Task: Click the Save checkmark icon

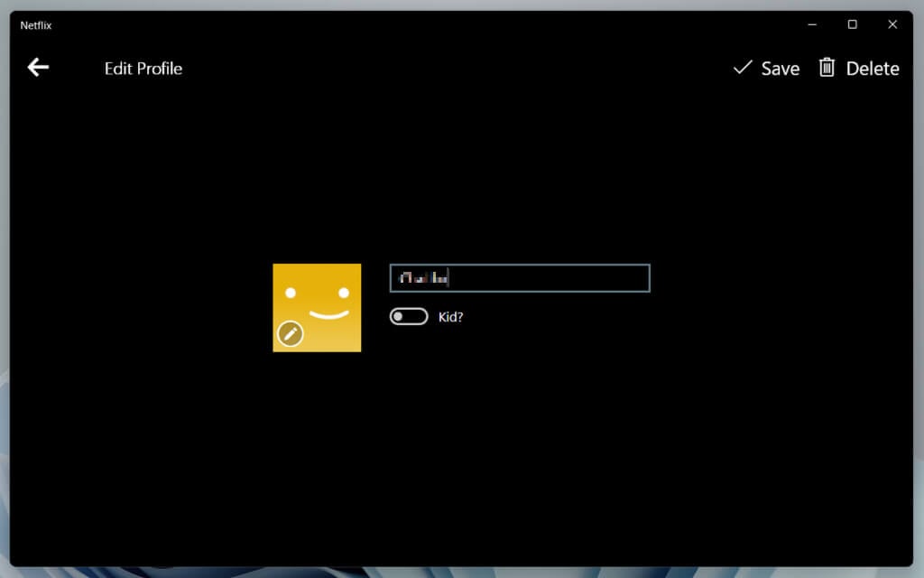Action: pyautogui.click(x=743, y=68)
